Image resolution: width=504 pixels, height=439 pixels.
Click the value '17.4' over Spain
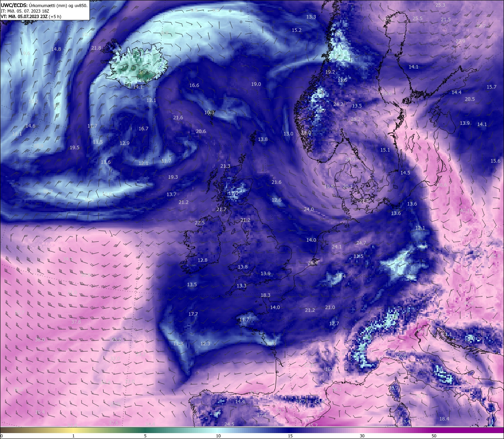(x=261, y=415)
